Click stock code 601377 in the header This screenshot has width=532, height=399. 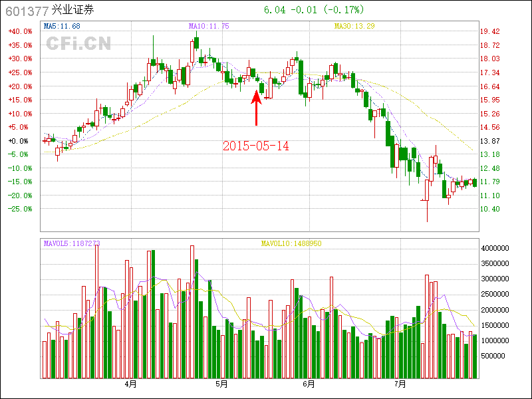coord(25,10)
